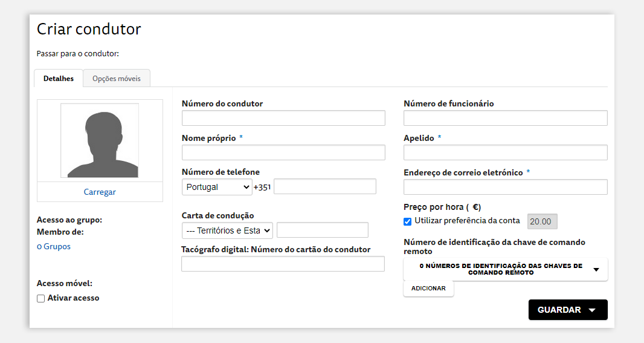
Task: Uncheck Utilizar preferência da conta
Action: click(x=407, y=221)
